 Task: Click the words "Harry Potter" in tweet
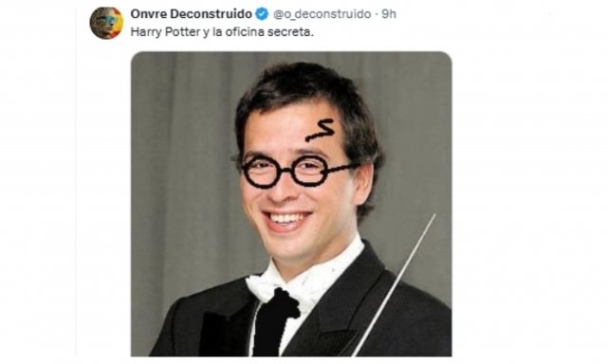(x=165, y=32)
